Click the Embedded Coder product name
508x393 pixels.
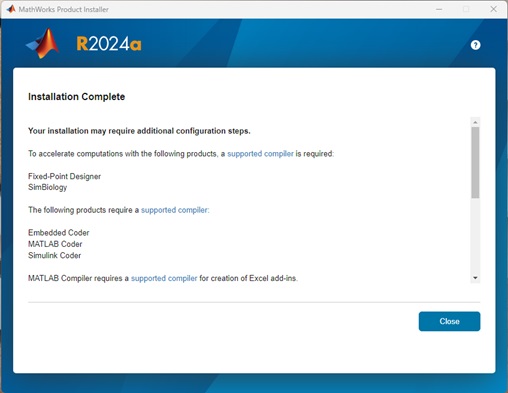pyautogui.click(x=59, y=233)
